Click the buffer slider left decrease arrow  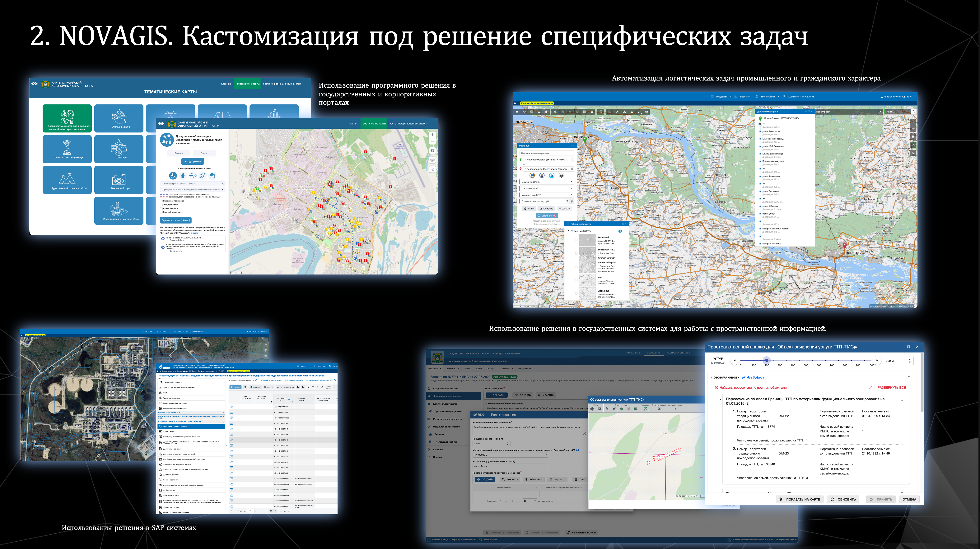pos(735,360)
